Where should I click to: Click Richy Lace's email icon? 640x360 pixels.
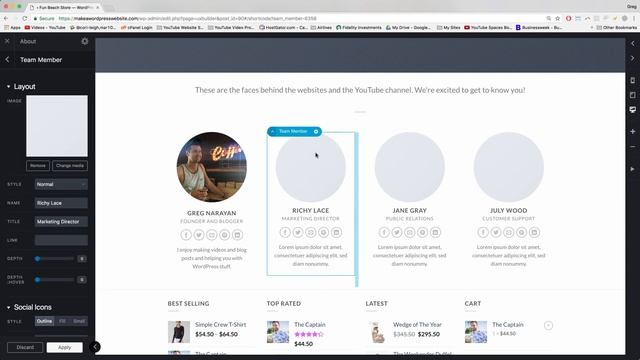311,232
